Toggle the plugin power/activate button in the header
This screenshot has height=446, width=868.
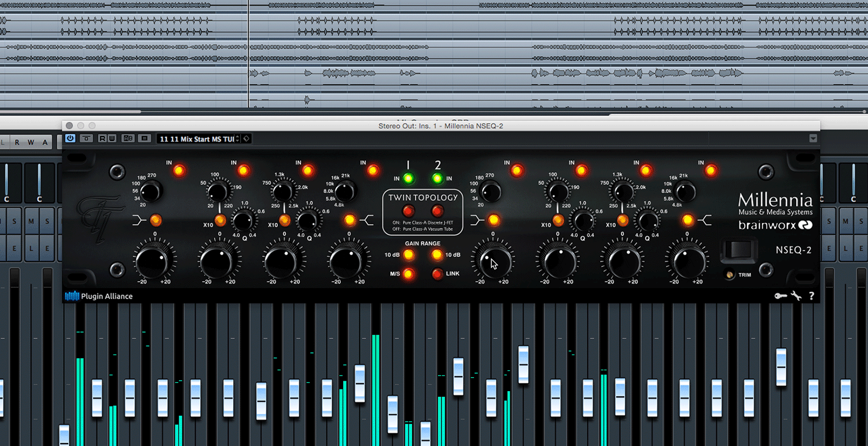[71, 138]
